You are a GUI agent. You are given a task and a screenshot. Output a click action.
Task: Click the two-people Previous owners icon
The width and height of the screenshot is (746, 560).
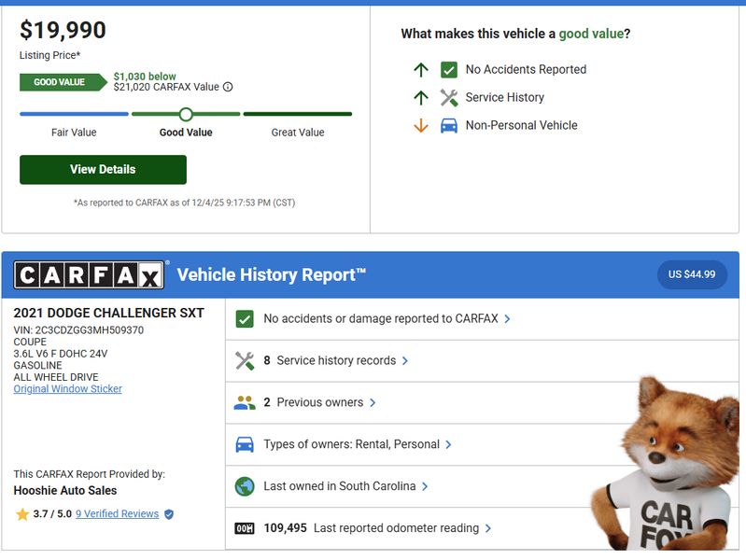point(245,402)
